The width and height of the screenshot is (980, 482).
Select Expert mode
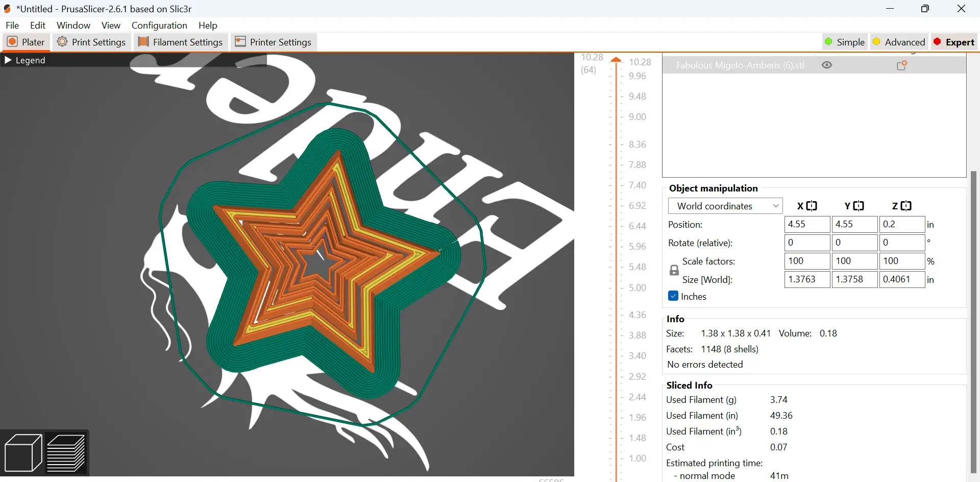coord(953,42)
